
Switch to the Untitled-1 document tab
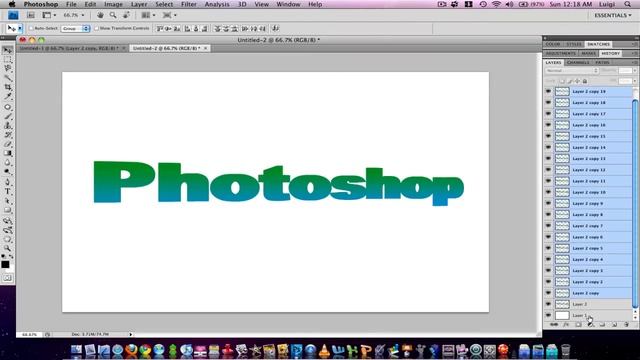(x=72, y=48)
